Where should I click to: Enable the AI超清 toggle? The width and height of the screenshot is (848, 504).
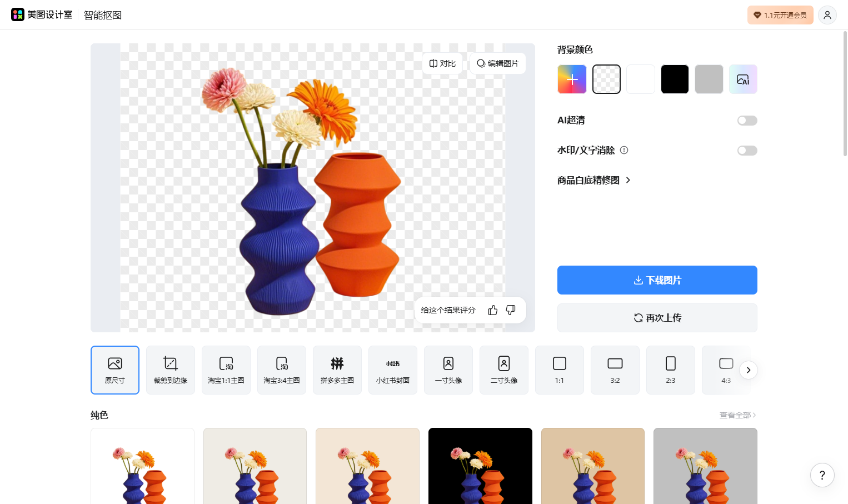coord(747,121)
